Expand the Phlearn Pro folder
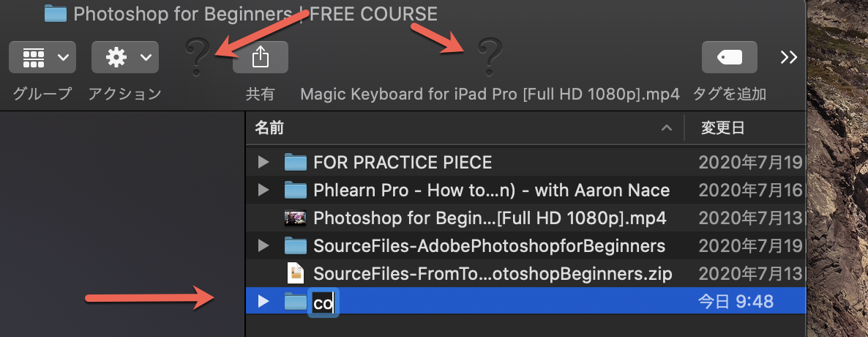 click(263, 190)
